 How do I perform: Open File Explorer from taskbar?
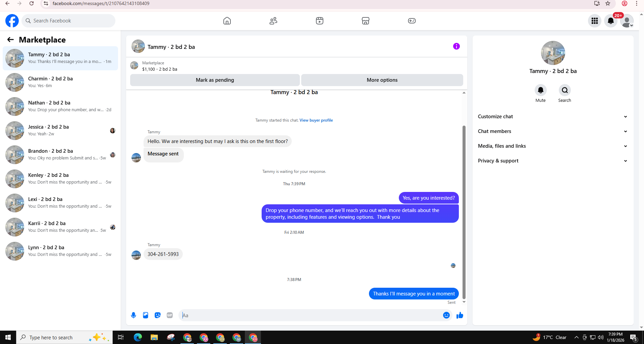pyautogui.click(x=154, y=337)
